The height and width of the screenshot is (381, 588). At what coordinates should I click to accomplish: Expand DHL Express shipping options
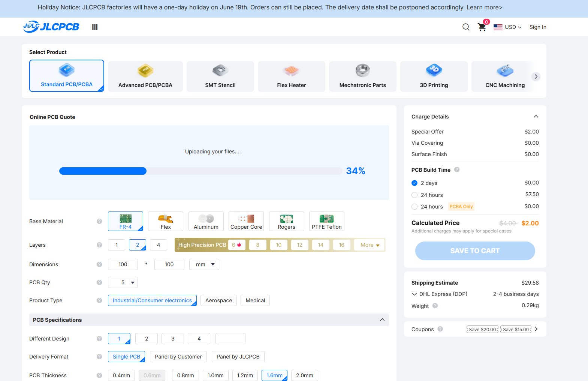(414, 294)
